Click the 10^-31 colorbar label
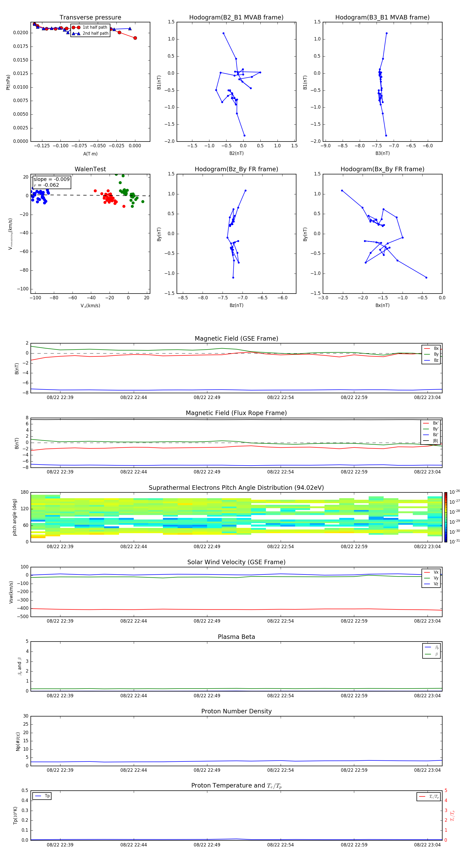 (x=455, y=542)
